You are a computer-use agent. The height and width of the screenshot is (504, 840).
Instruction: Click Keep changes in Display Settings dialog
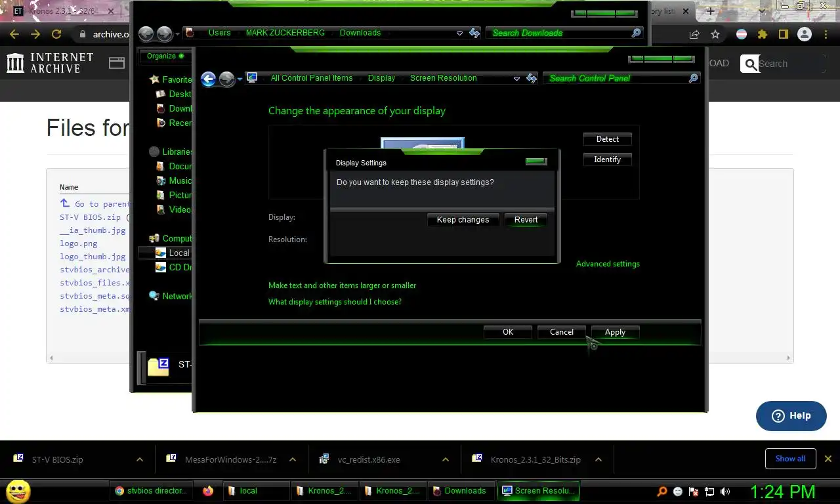(x=463, y=220)
